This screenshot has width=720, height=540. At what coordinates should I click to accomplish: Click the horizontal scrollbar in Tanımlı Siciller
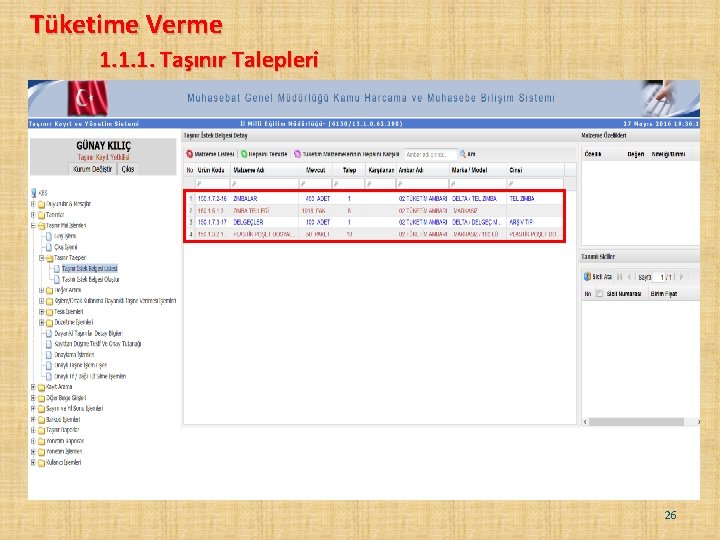[x=636, y=422]
